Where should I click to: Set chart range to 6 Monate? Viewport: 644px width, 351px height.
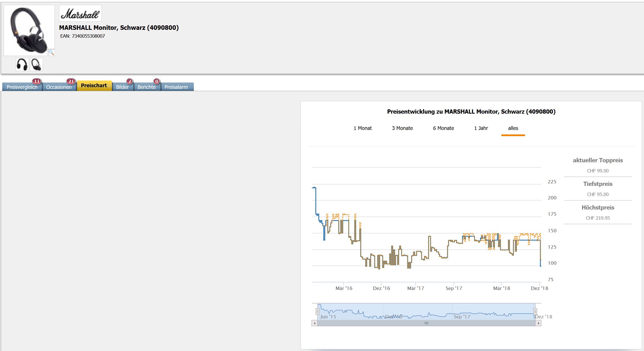tap(443, 128)
